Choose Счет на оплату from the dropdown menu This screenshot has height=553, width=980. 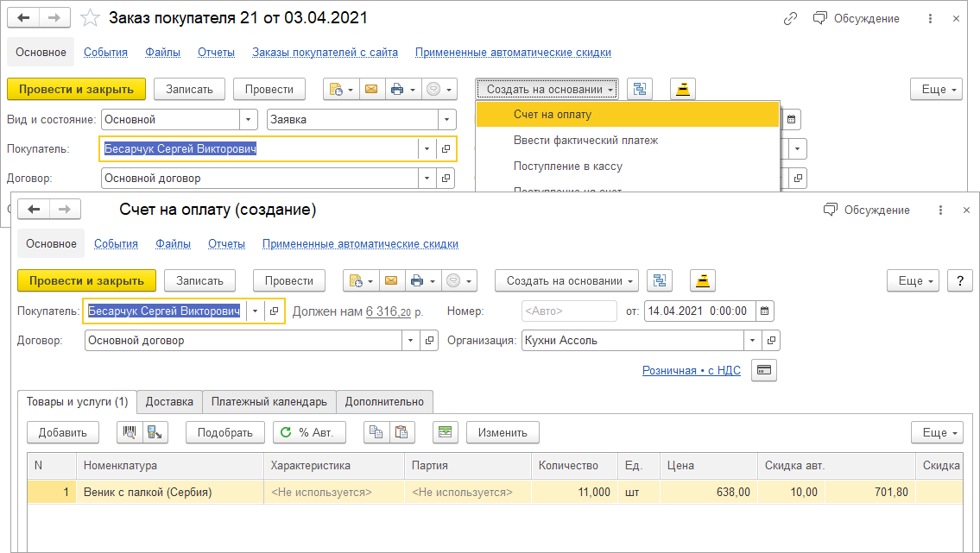click(628, 114)
